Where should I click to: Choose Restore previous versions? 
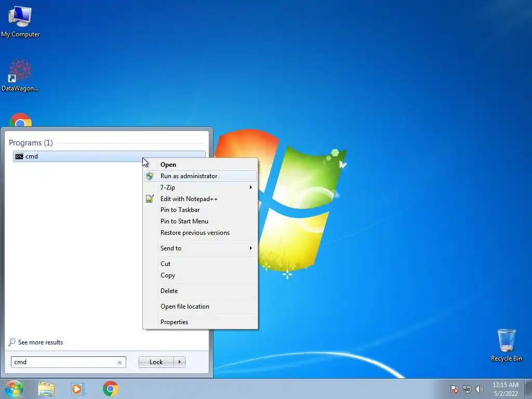click(200, 233)
